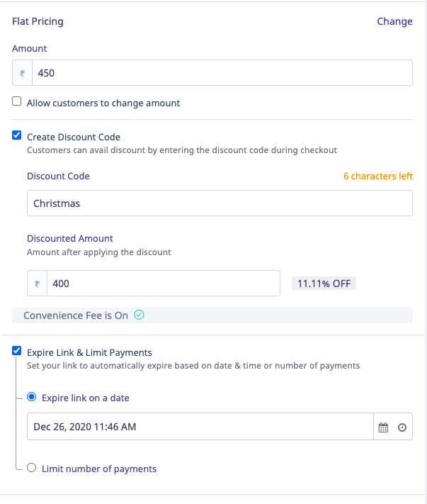Enable Allow customers to change amount

pyautogui.click(x=17, y=102)
